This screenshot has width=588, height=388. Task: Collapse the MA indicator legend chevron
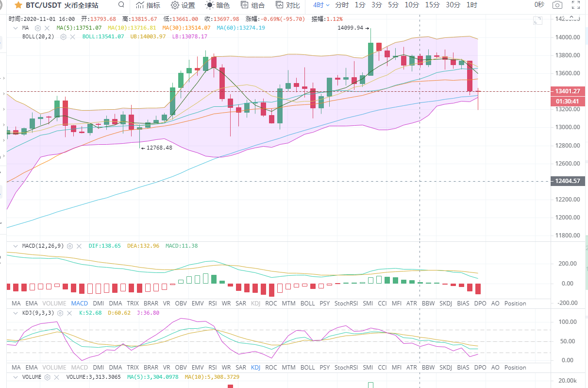[15, 28]
